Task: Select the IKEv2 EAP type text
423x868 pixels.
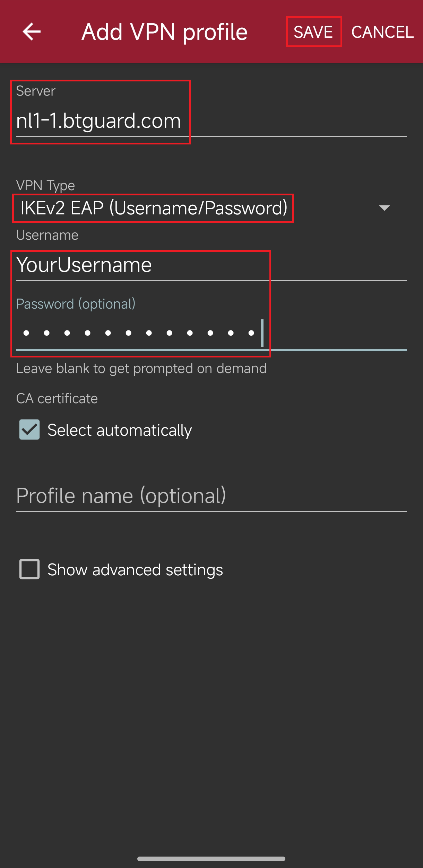Action: 154,208
